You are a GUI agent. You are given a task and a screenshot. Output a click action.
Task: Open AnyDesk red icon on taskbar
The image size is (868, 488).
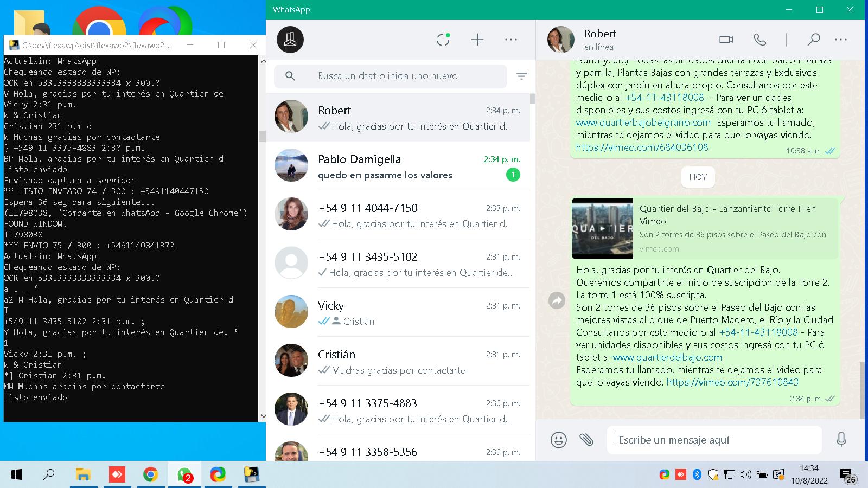[x=117, y=475]
